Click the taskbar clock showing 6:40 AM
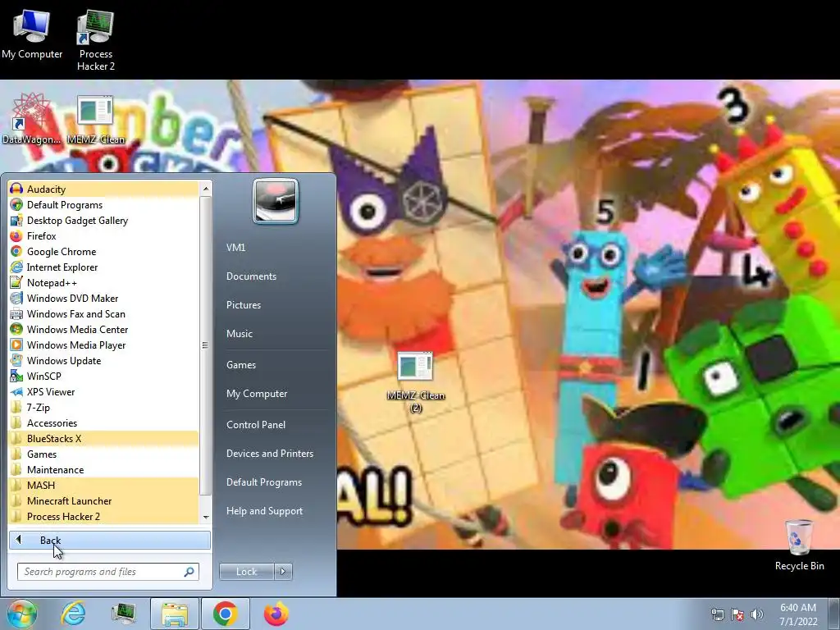 pos(798,614)
